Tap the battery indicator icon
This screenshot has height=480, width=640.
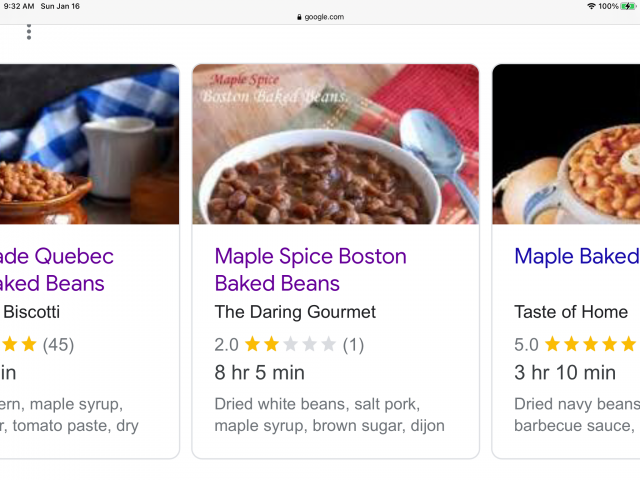[627, 6]
